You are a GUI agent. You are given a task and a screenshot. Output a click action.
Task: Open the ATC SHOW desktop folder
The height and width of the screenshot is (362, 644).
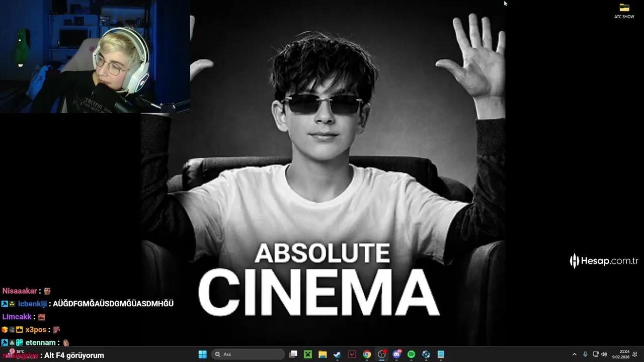coord(624,11)
